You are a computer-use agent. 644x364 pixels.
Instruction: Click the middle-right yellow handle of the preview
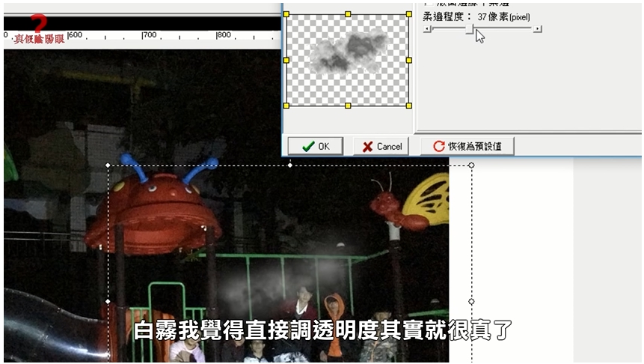click(x=409, y=60)
